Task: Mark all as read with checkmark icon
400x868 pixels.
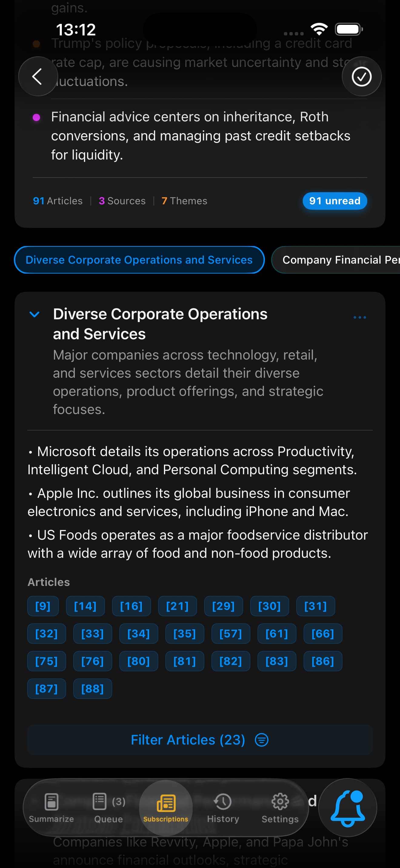Action: 361,77
